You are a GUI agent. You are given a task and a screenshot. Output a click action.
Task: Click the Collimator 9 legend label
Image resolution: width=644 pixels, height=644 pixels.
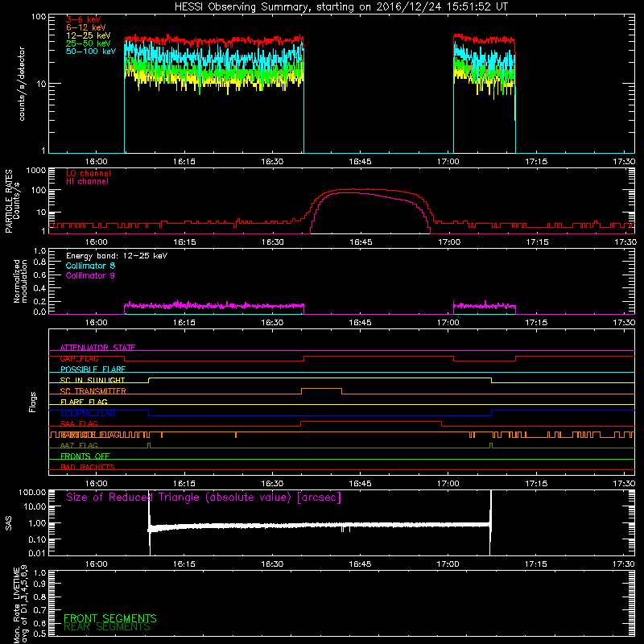point(90,275)
